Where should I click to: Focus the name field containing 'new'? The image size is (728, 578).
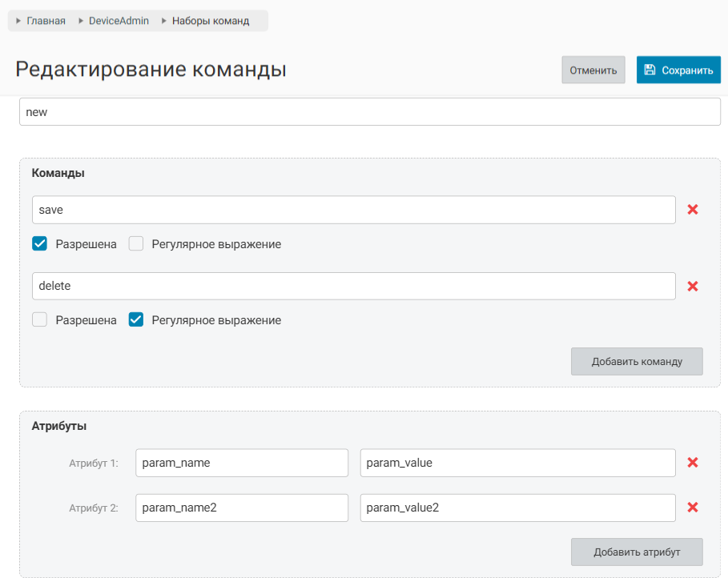(x=369, y=112)
